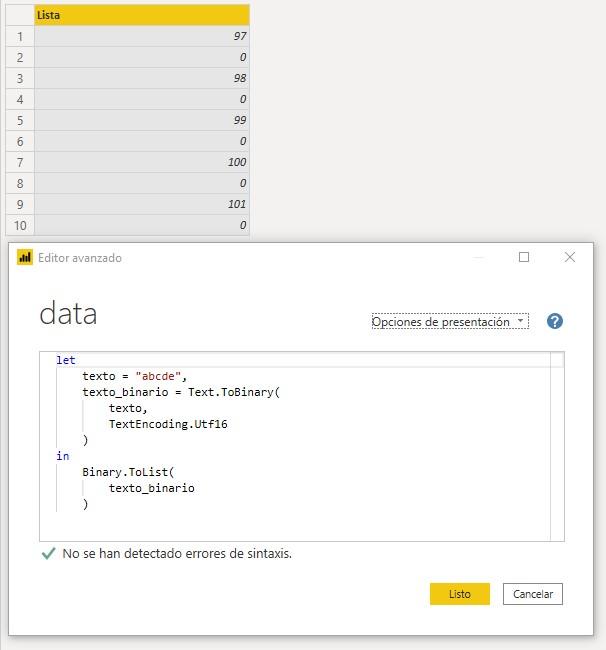Close the Editor avanzado dialog
The image size is (606, 650).
[570, 257]
